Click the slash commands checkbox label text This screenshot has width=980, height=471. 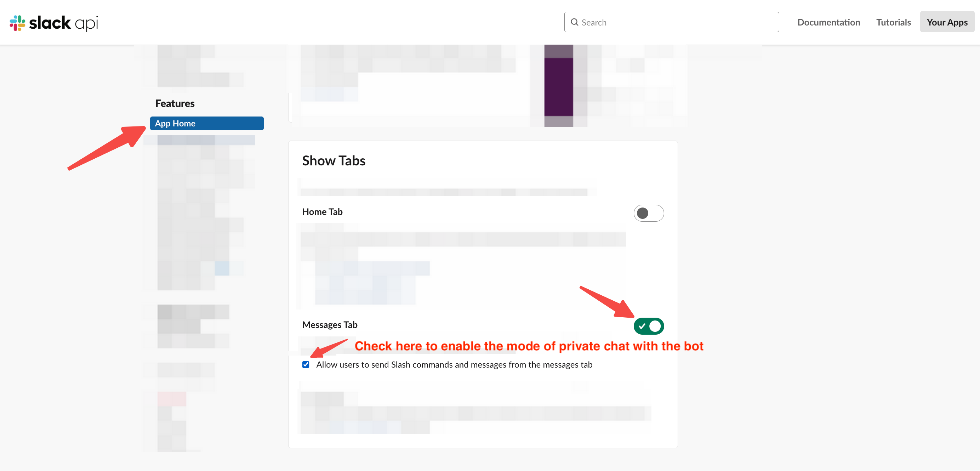pos(454,364)
